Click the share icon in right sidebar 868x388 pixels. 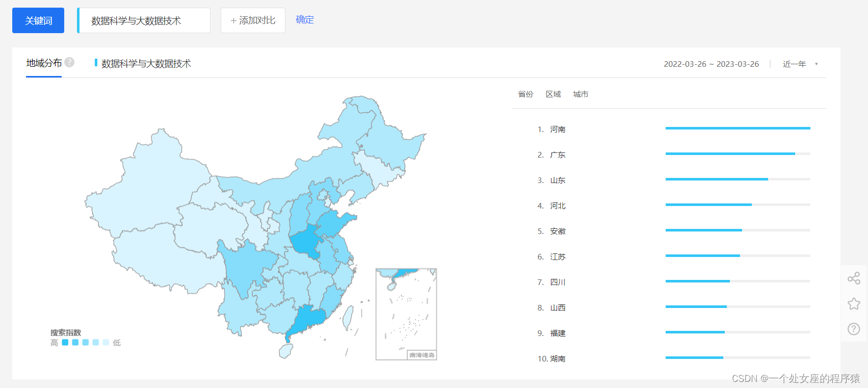point(854,278)
